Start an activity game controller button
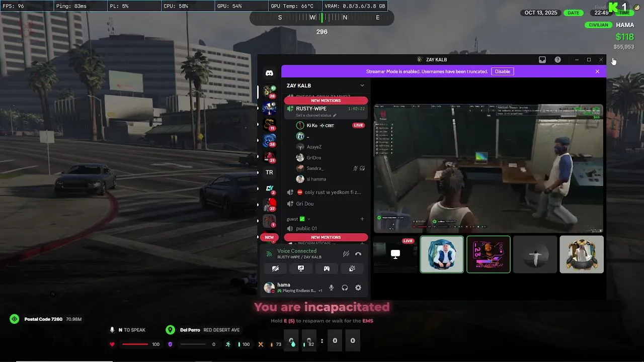The height and width of the screenshot is (362, 644). [327, 268]
